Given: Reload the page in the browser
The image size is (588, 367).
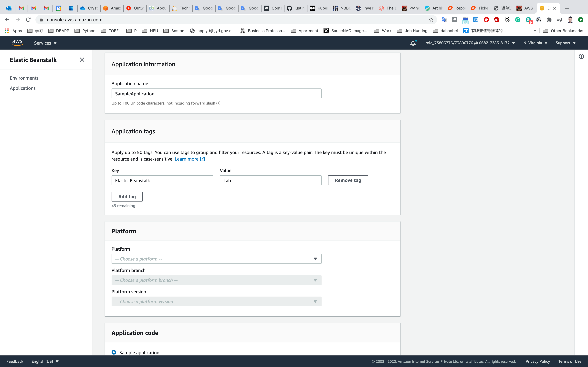Looking at the screenshot, I should [x=28, y=20].
